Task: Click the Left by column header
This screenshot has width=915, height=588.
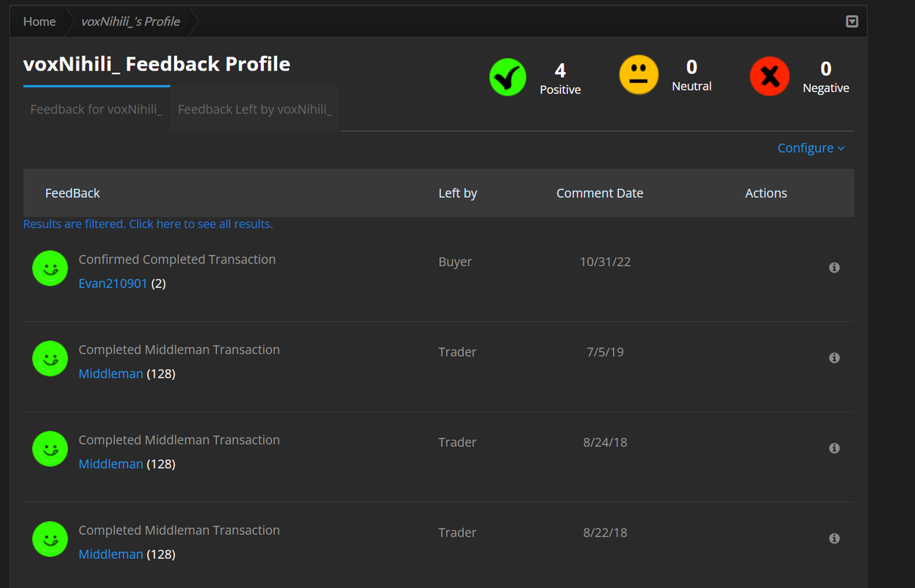Action: [x=458, y=193]
